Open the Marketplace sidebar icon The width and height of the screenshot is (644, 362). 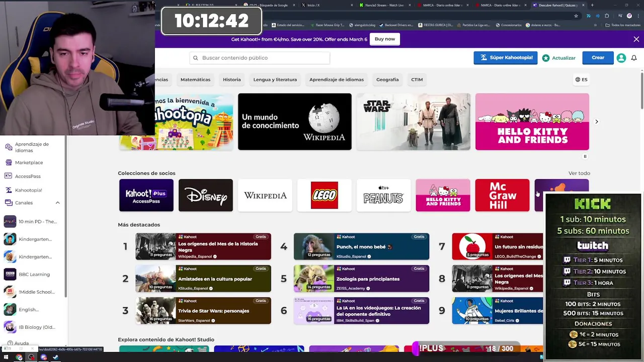click(9, 162)
